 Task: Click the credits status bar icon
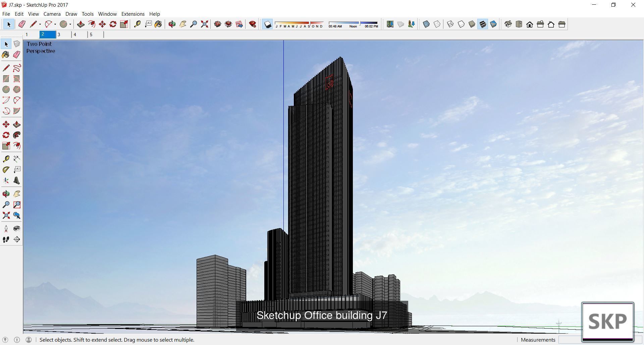tap(17, 340)
